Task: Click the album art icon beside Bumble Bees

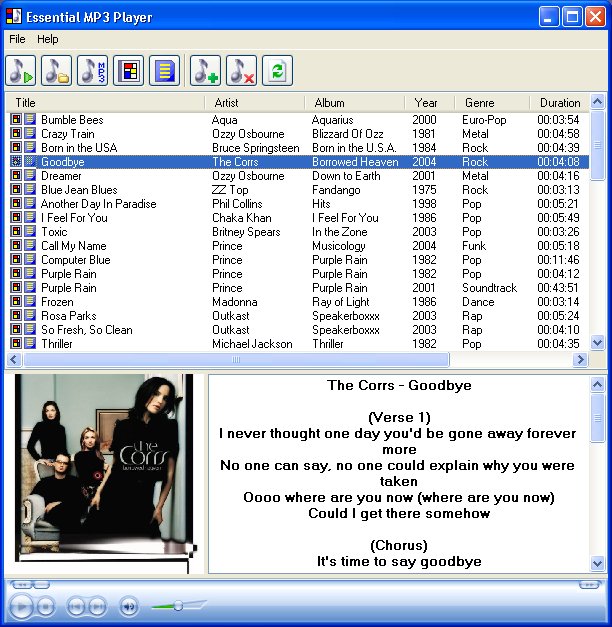Action: 16,119
